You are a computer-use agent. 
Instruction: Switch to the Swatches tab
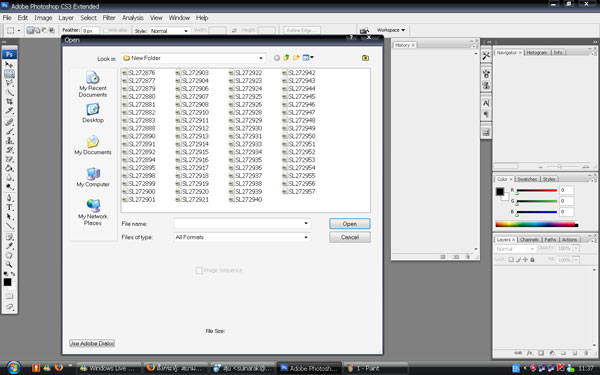pos(527,179)
